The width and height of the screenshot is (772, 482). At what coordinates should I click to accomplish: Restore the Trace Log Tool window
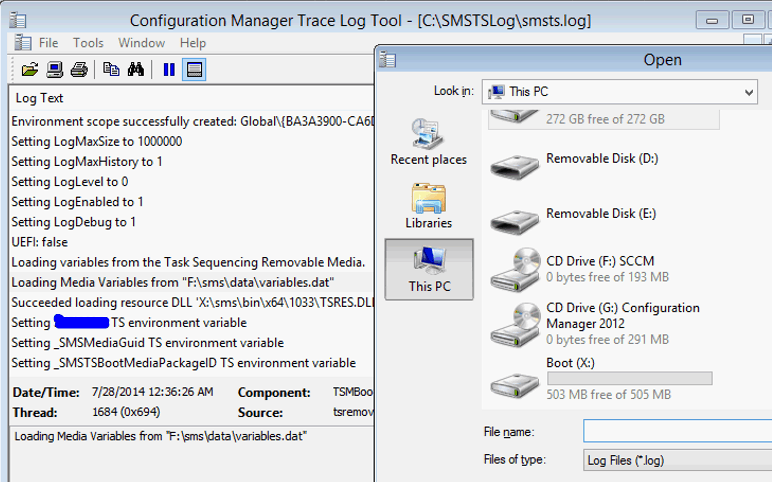pyautogui.click(x=747, y=20)
